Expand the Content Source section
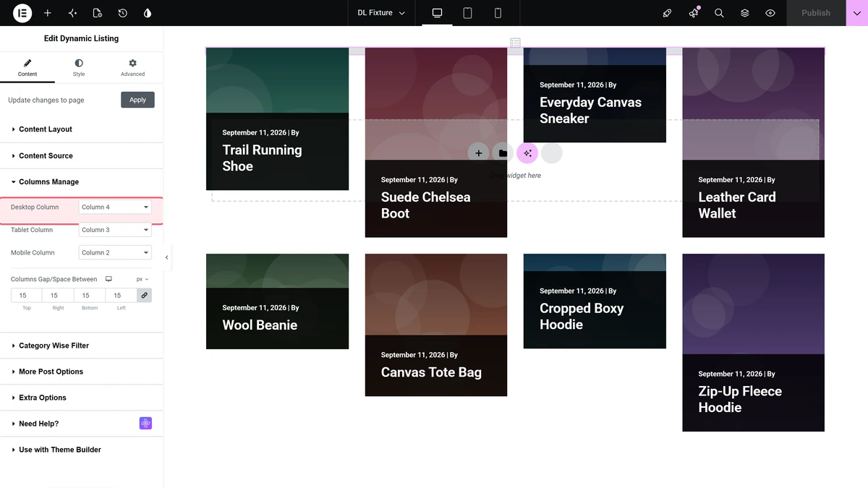 tap(82, 155)
